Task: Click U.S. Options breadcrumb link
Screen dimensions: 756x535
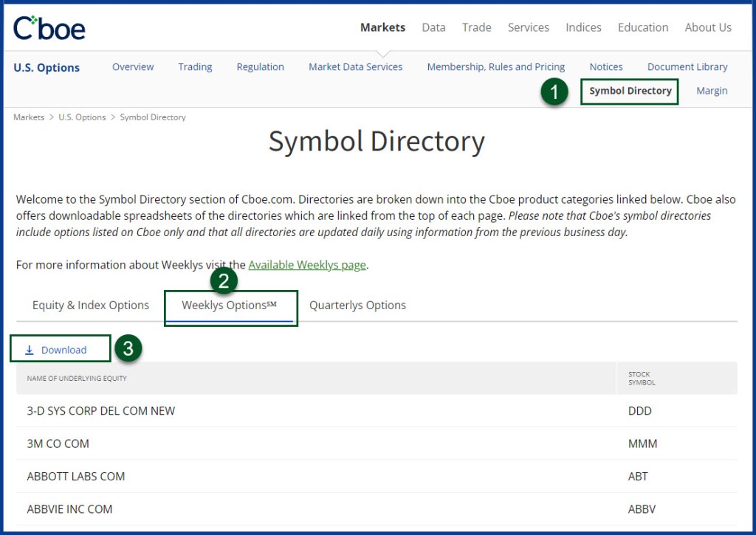Action: [82, 117]
